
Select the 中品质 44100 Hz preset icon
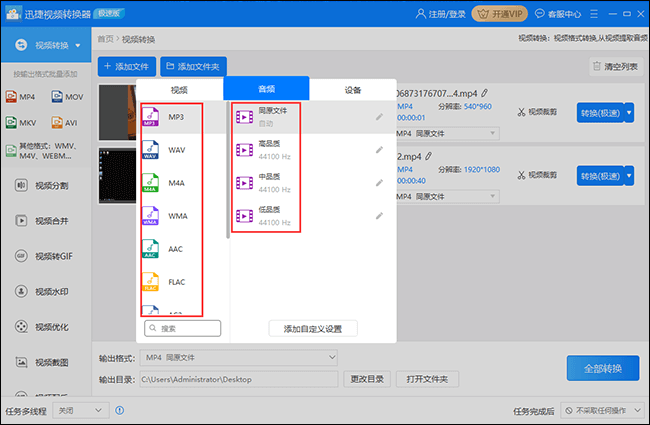[x=245, y=183]
